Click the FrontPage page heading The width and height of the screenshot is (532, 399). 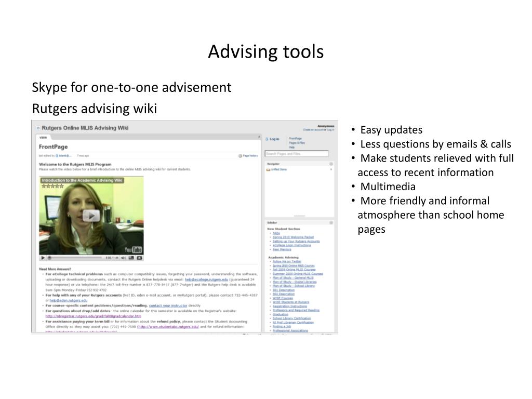(x=54, y=147)
